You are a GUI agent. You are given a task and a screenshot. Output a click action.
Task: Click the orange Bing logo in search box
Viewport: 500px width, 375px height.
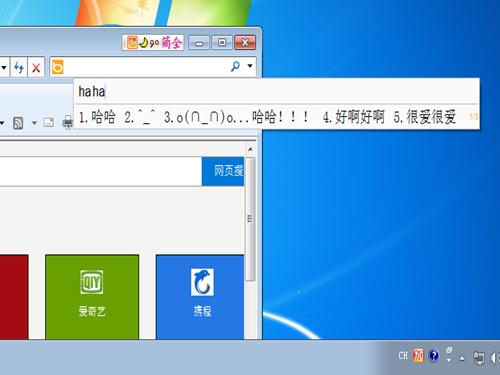(58, 67)
